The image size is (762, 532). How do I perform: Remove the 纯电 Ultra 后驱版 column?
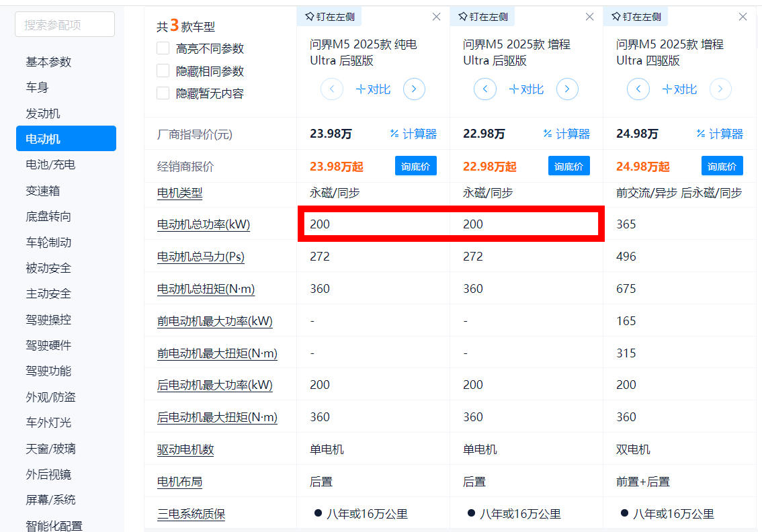click(436, 17)
